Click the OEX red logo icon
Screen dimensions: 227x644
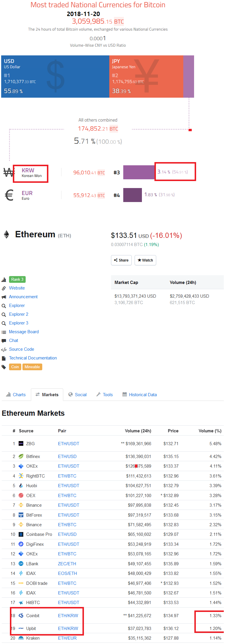pos(21,495)
